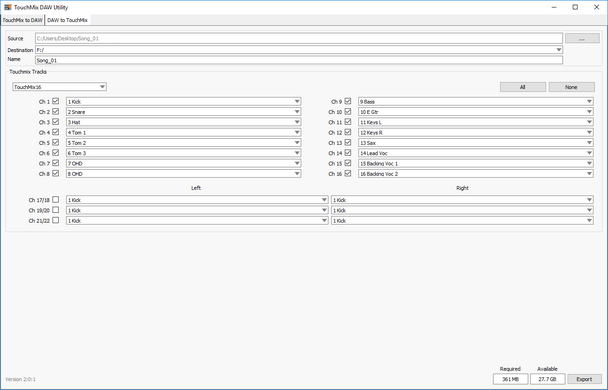Toggle the Ch 7 checkbox
This screenshot has height=390, width=608.
pyautogui.click(x=55, y=163)
